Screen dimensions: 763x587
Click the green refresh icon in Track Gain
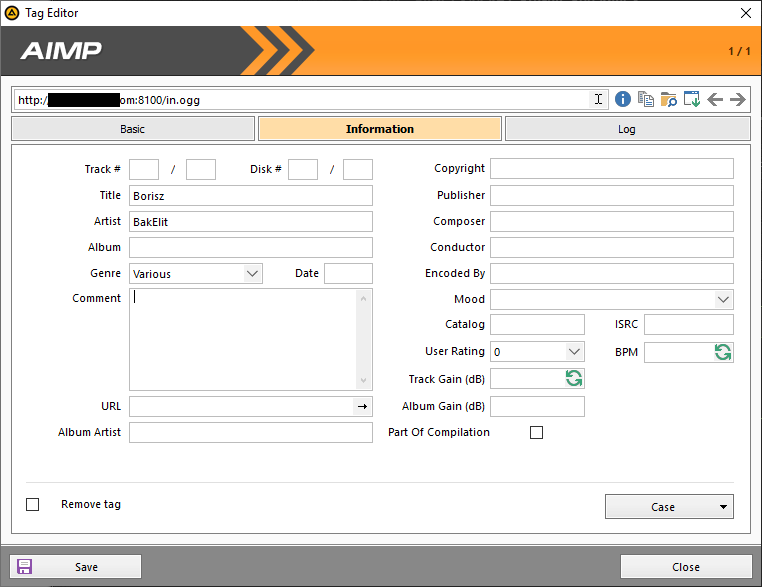pyautogui.click(x=574, y=378)
